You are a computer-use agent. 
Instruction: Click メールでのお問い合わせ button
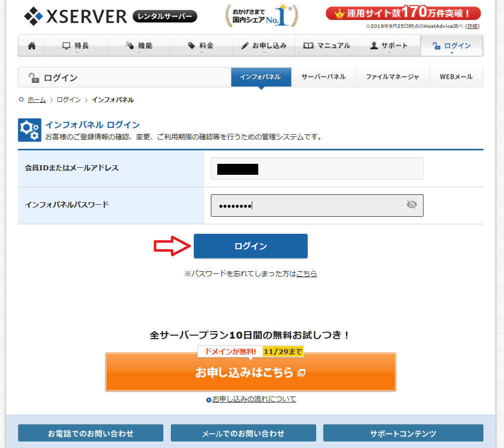(243, 433)
